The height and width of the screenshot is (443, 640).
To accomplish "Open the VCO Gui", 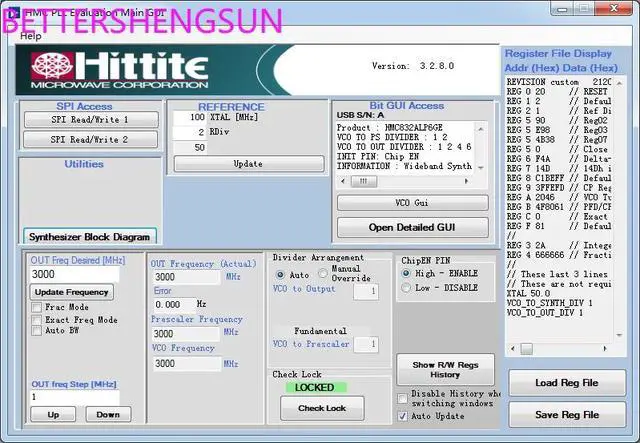I will [x=412, y=203].
